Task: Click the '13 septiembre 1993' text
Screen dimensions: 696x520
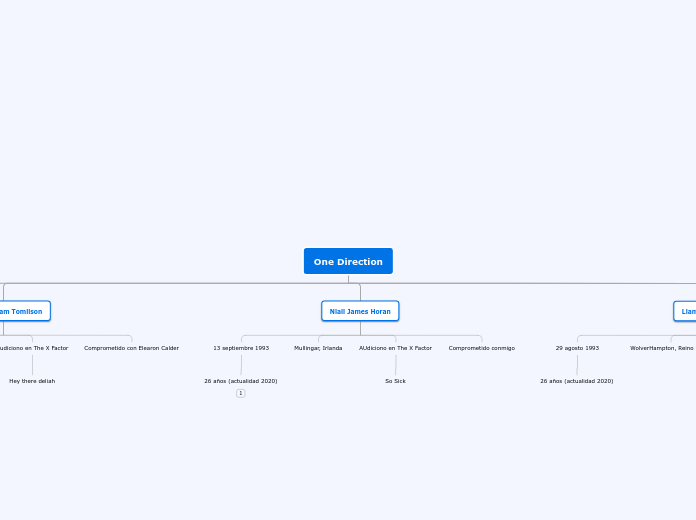Action: (241, 348)
